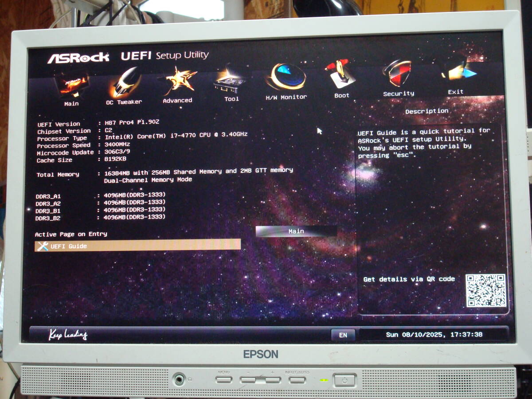
Task: Click the DDR3_B2 memory row
Action: point(100,218)
